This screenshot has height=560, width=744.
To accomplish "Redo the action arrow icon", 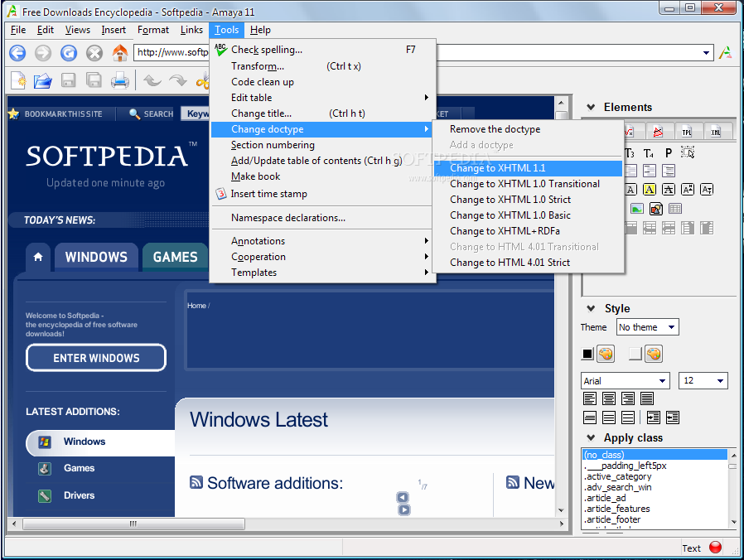I will click(178, 80).
